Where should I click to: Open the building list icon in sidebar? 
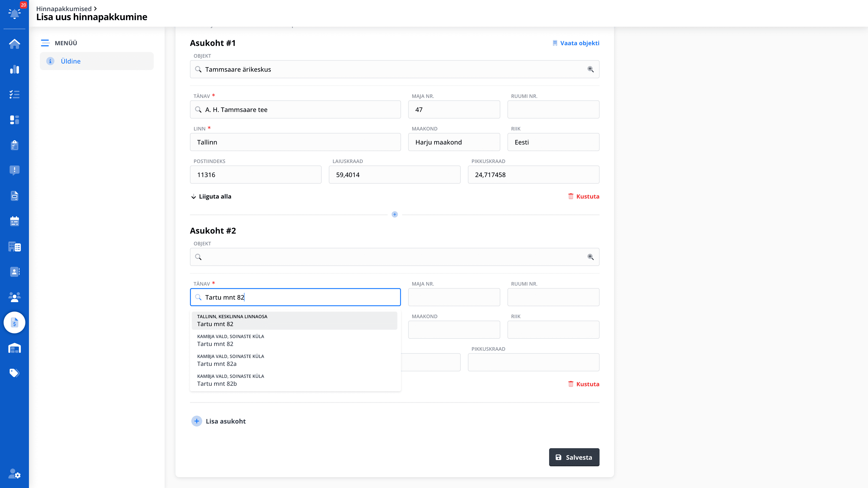click(14, 247)
